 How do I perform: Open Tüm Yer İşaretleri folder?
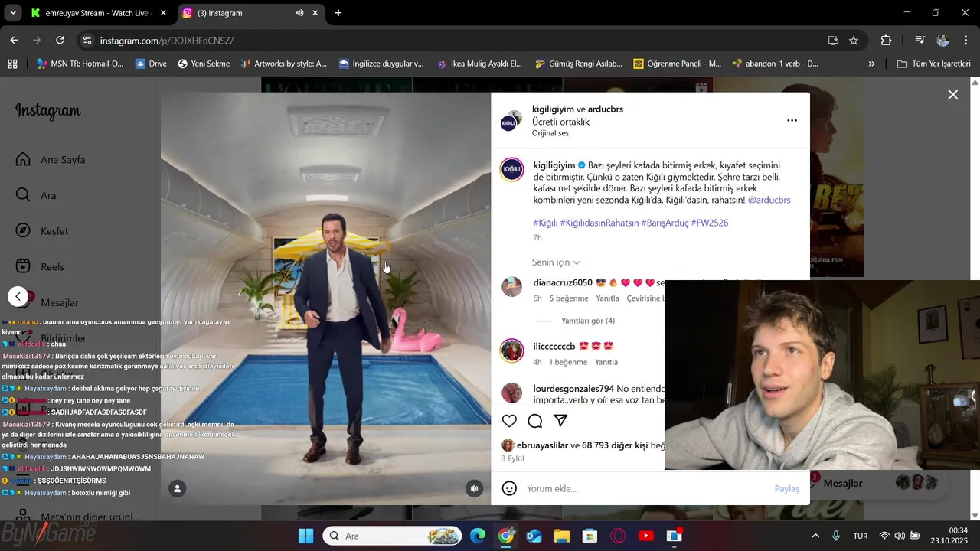pyautogui.click(x=933, y=64)
